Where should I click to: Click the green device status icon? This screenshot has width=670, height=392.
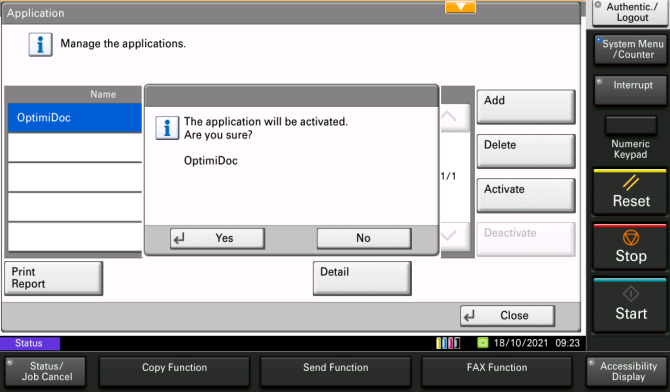482,343
